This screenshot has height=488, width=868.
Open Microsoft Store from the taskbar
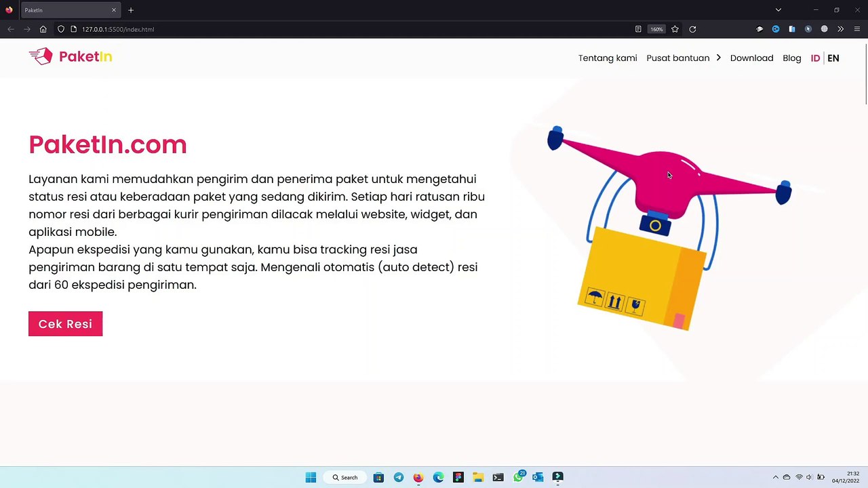tap(378, 477)
